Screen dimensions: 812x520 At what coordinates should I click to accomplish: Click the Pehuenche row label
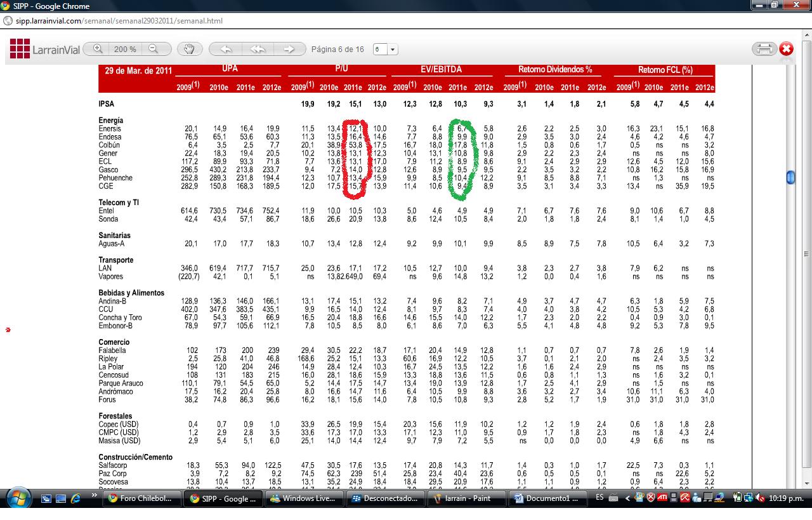point(115,178)
